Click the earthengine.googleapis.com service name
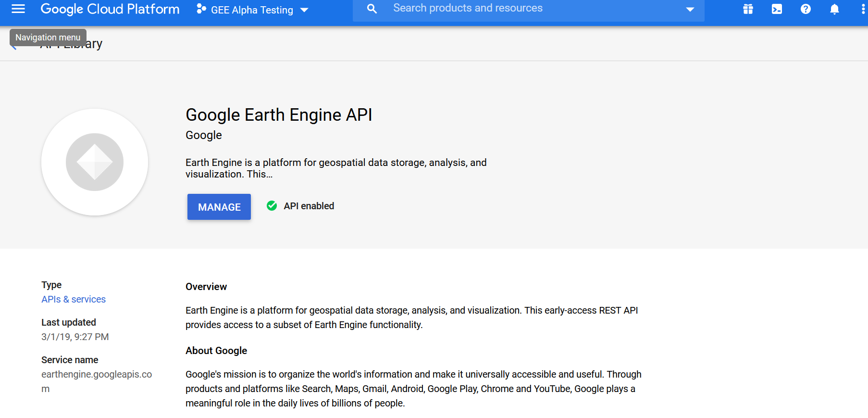This screenshot has height=418, width=868. (x=97, y=381)
